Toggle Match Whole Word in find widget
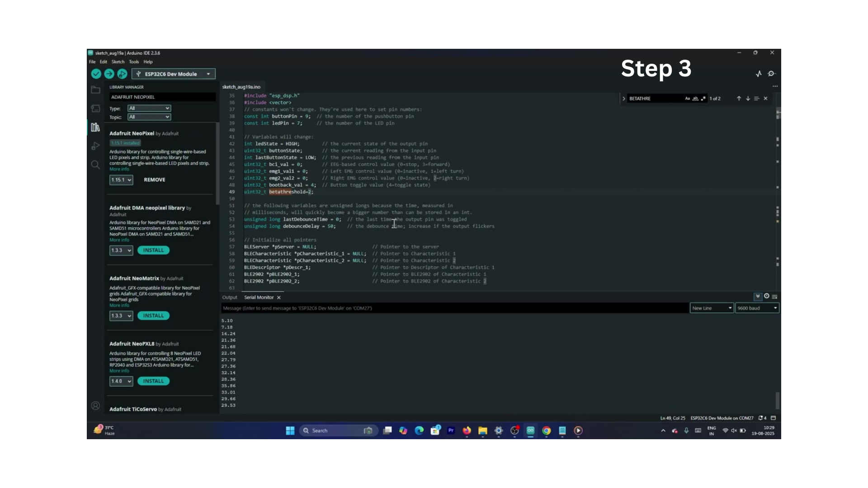The height and width of the screenshot is (488, 868). [695, 99]
